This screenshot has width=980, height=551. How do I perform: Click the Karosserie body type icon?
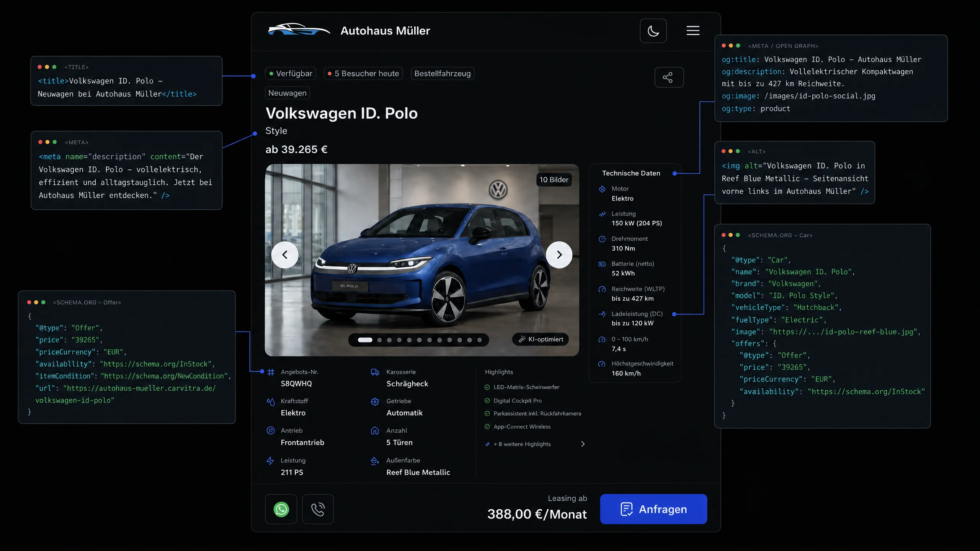click(x=375, y=372)
